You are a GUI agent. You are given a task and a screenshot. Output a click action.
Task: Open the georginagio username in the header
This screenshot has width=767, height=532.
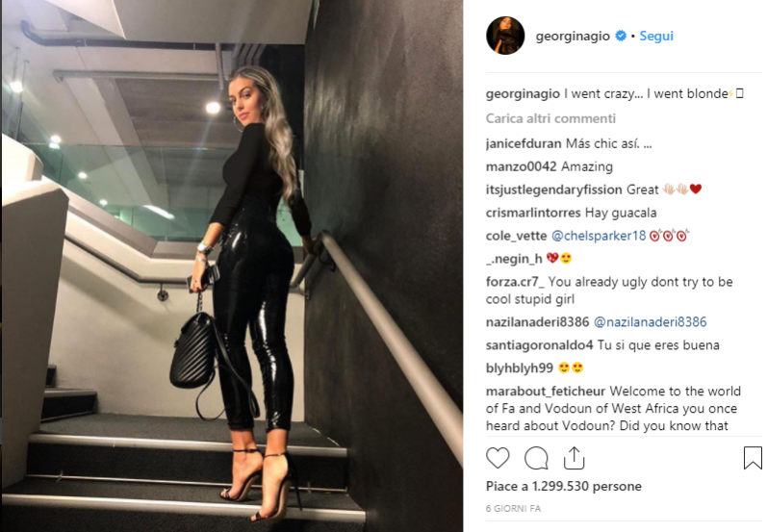click(573, 37)
